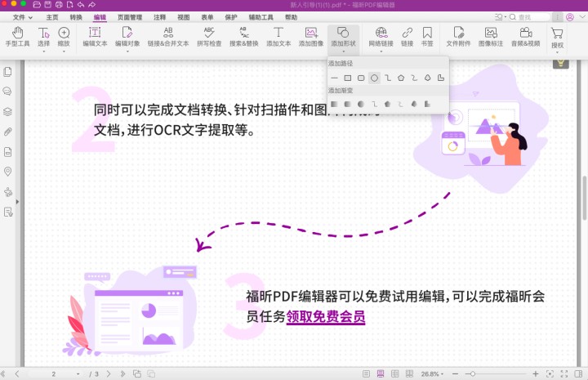
Task: Add a gradient circle shape
Action: click(x=361, y=104)
